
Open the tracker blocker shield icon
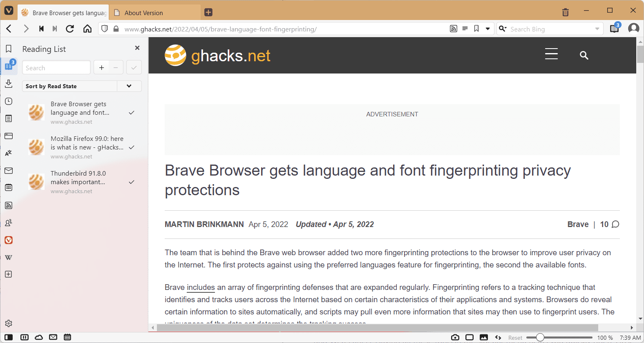pos(105,29)
